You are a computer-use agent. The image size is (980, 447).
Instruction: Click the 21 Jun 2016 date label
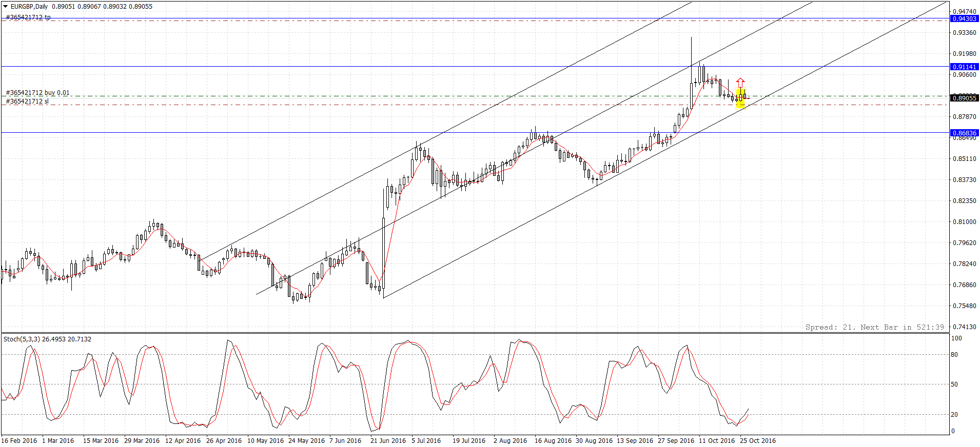388,441
